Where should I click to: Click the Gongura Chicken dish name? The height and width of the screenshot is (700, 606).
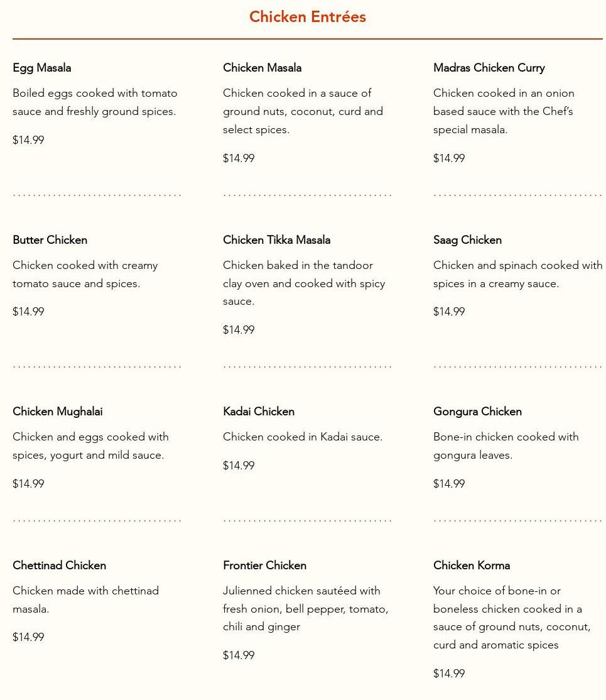tap(477, 412)
